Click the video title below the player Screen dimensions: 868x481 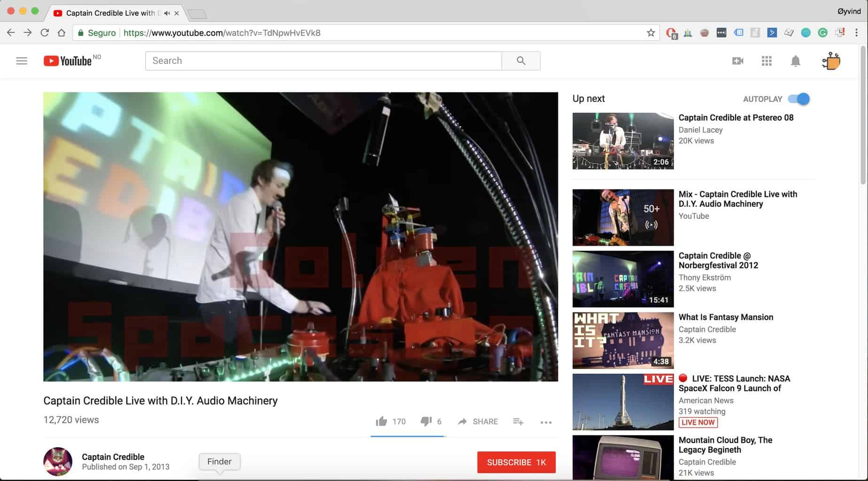click(160, 401)
